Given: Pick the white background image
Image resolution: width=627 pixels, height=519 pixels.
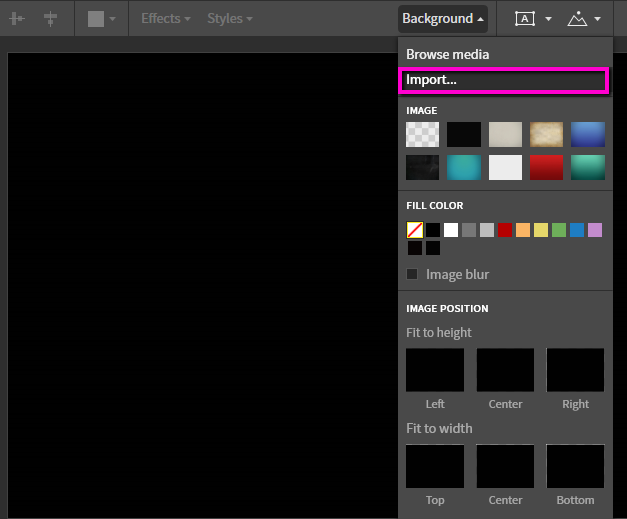Looking at the screenshot, I should 505,167.
